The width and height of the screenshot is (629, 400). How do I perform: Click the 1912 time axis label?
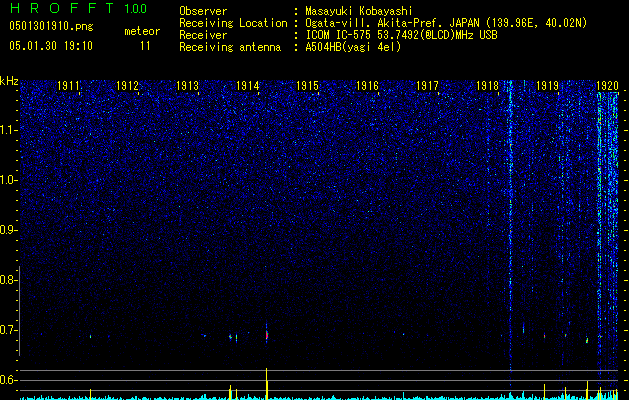pos(127,85)
